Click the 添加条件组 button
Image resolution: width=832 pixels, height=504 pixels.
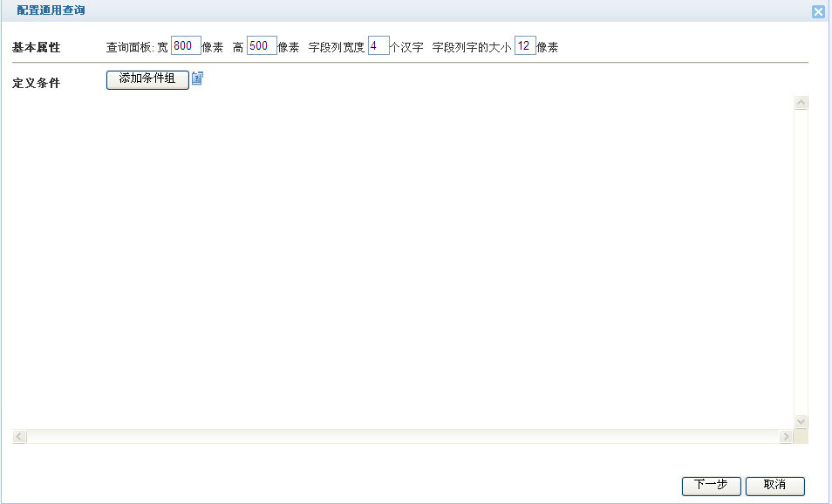(x=147, y=80)
